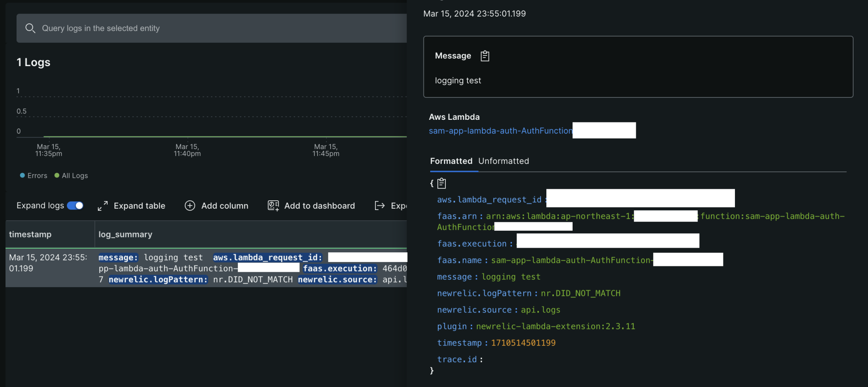Click the newrelic.logPattern value nr.DID_NOT_MATCH in details

pyautogui.click(x=581, y=293)
